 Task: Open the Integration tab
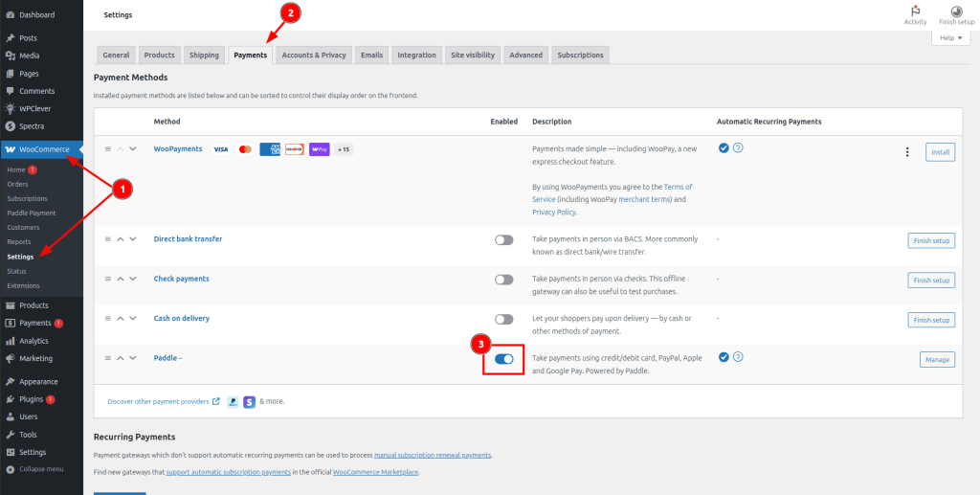[417, 55]
